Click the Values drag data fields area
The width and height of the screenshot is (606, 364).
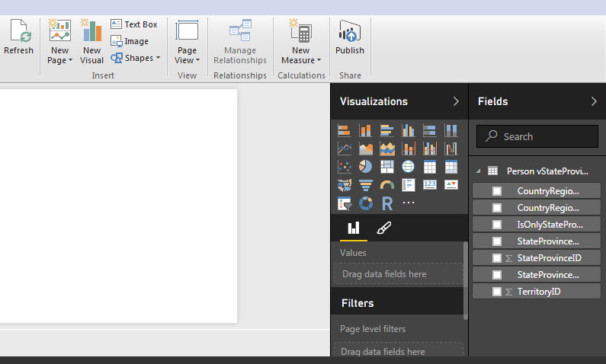[x=399, y=273]
